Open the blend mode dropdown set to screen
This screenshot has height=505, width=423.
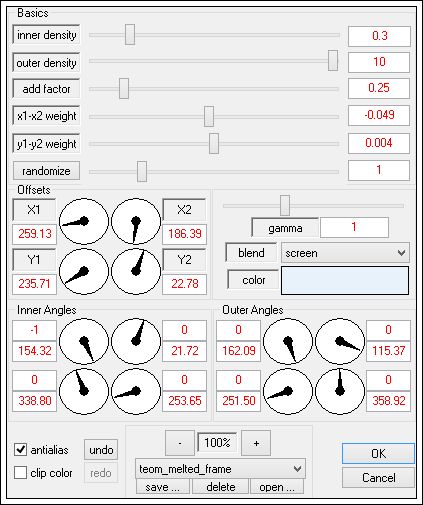click(x=345, y=253)
